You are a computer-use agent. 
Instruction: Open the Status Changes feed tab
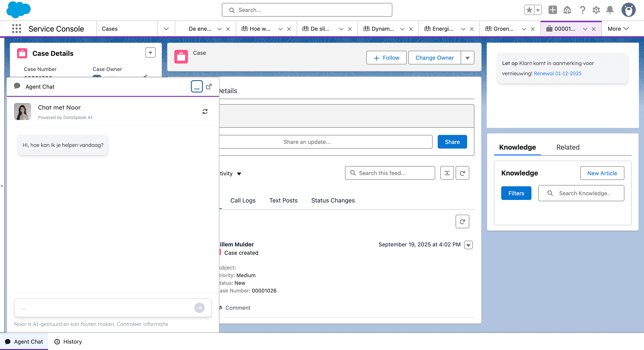coord(333,200)
